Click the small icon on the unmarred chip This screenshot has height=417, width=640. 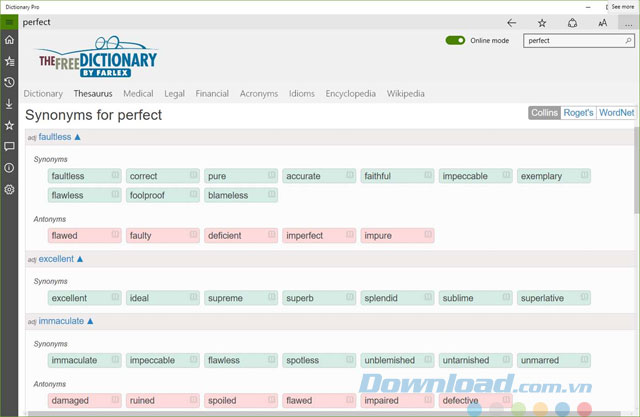[584, 359]
